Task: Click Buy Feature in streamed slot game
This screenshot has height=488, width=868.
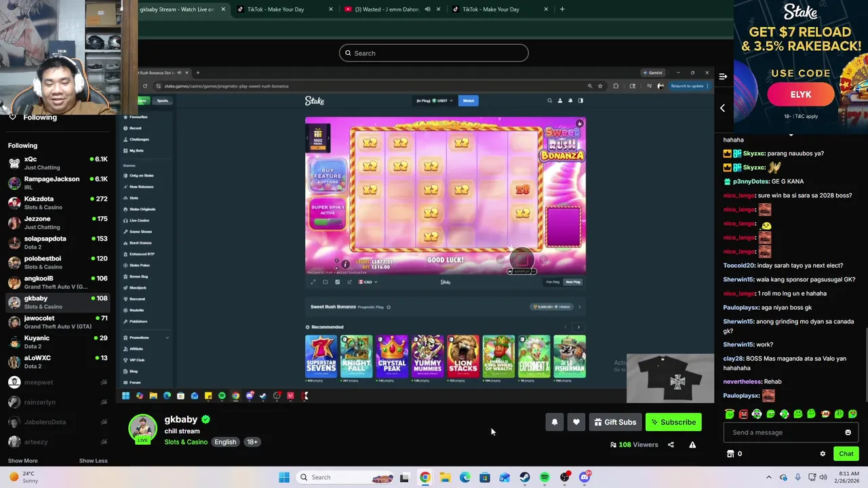Action: click(328, 176)
